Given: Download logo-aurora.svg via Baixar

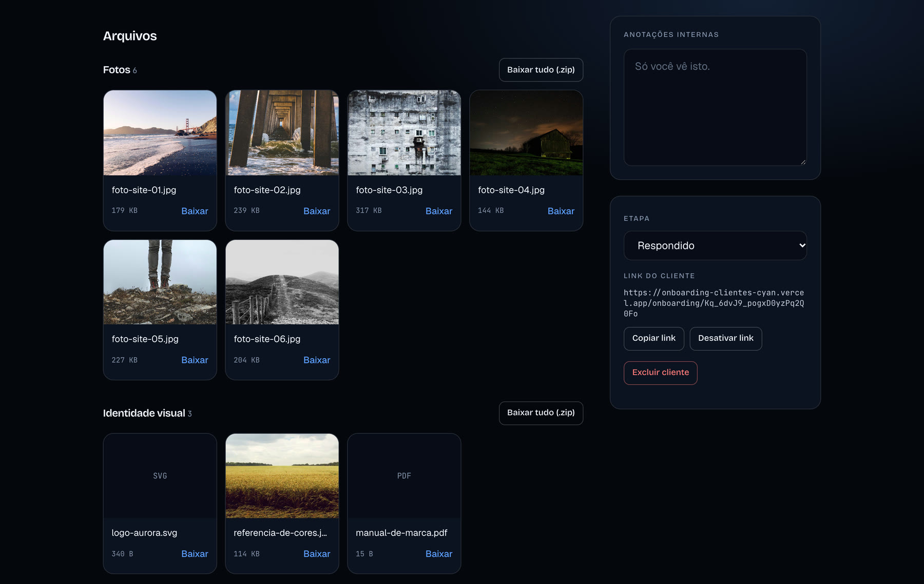Looking at the screenshot, I should tap(195, 554).
